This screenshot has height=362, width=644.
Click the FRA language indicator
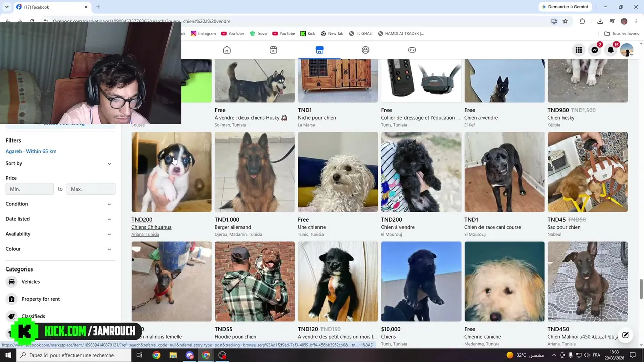point(596,355)
